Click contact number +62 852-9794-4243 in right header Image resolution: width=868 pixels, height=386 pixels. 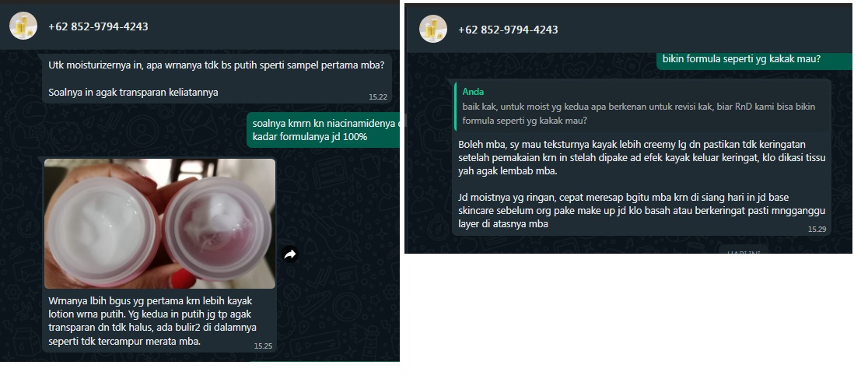coord(508,30)
